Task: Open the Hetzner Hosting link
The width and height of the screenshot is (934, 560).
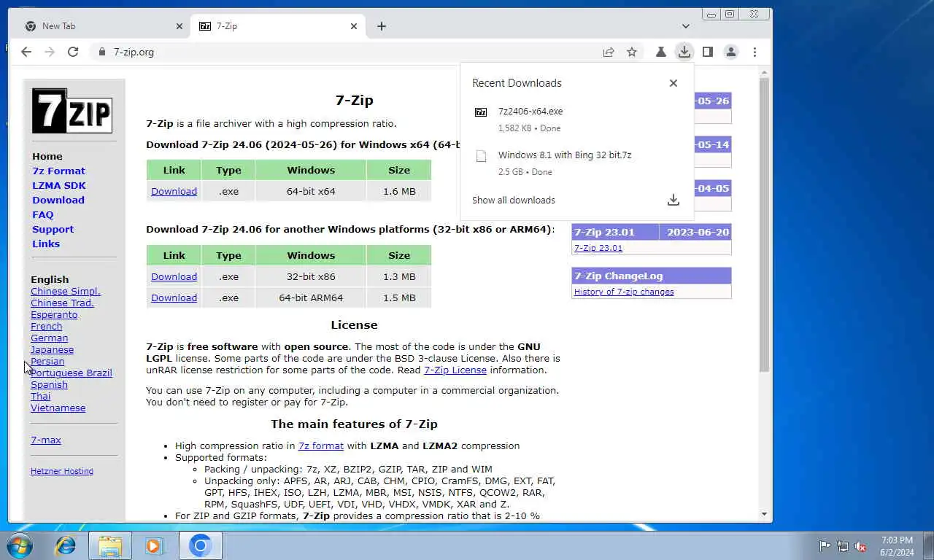Action: [62, 472]
